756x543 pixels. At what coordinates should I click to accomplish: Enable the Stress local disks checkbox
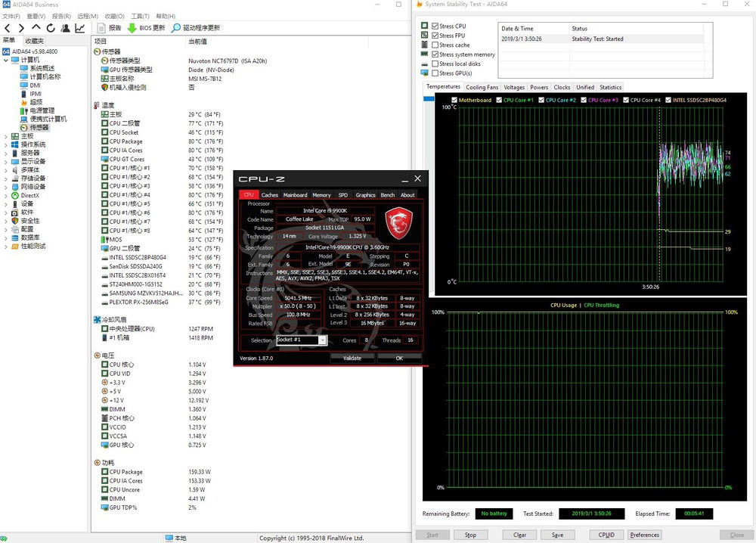tap(435, 64)
